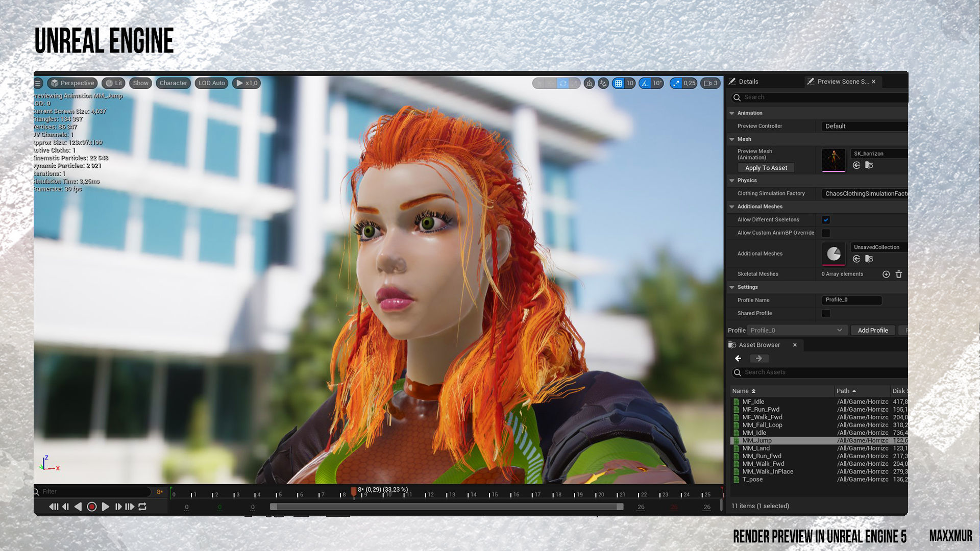This screenshot has width=980, height=551.
Task: Click the red Record button
Action: (x=92, y=507)
